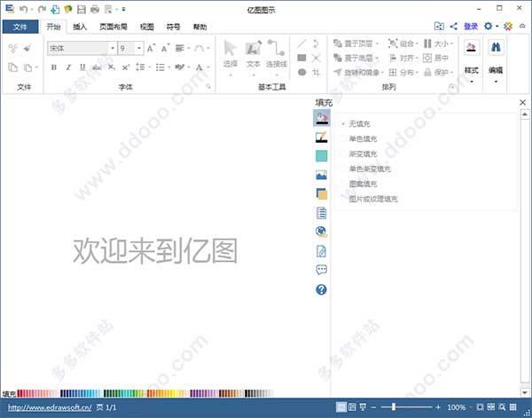Switch to 页面布局 ribbon tab

pyautogui.click(x=113, y=27)
